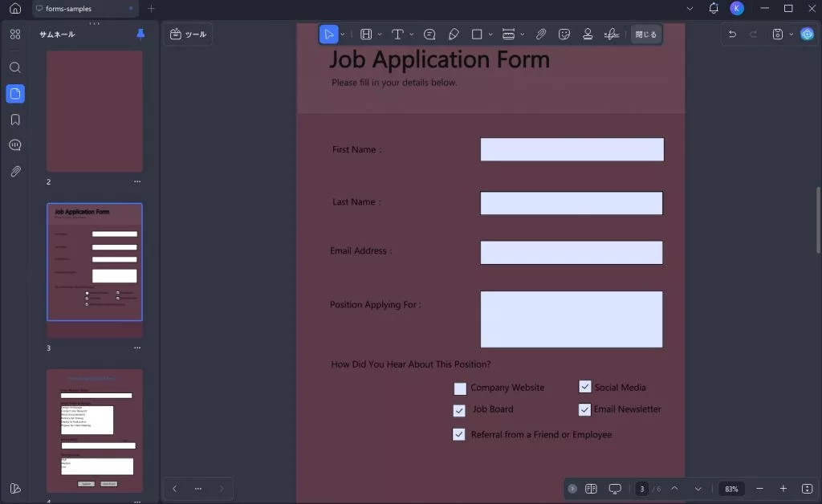Screen dimensions: 822x504
Task: Zoom out with the minus button
Action: tap(759, 489)
